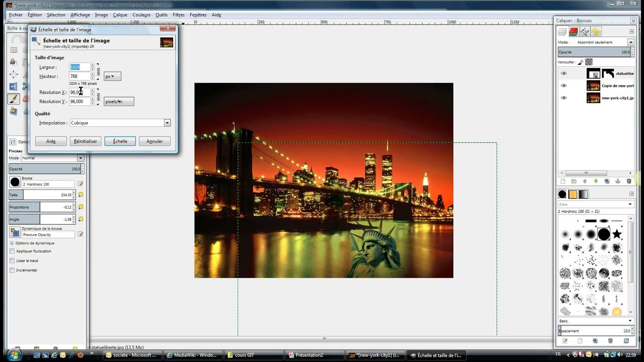The width and height of the screenshot is (644, 362).
Task: Enable Appliquer fluctuation checkbox
Action: [x=12, y=251]
